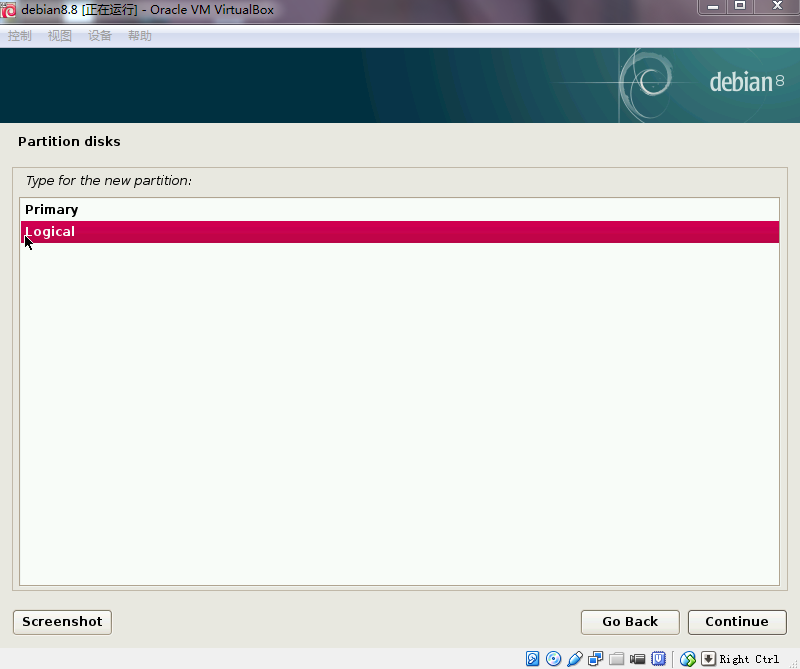Click the mouse integration status icon
The width and height of the screenshot is (800, 669).
point(688,659)
